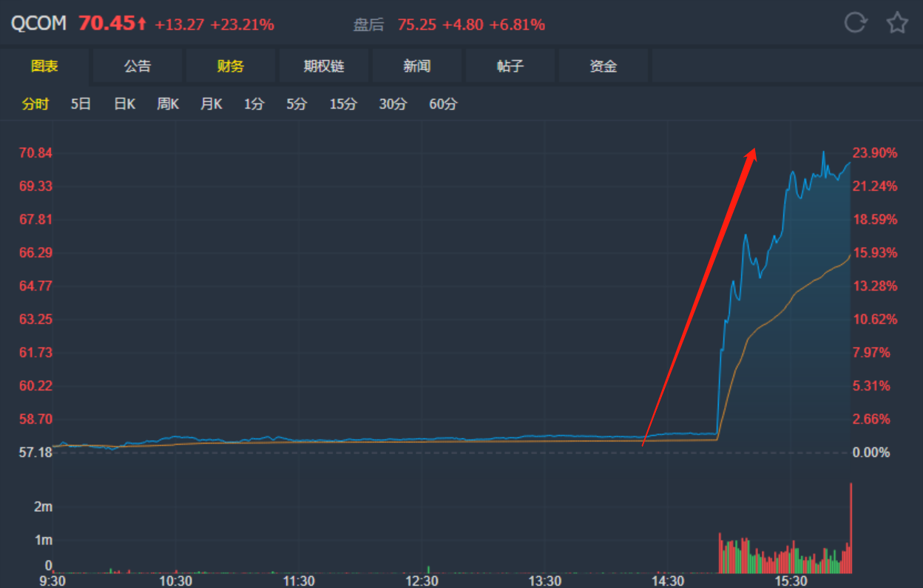Click the 23.90% percent axis label
Screen dimensions: 923x588
875,153
